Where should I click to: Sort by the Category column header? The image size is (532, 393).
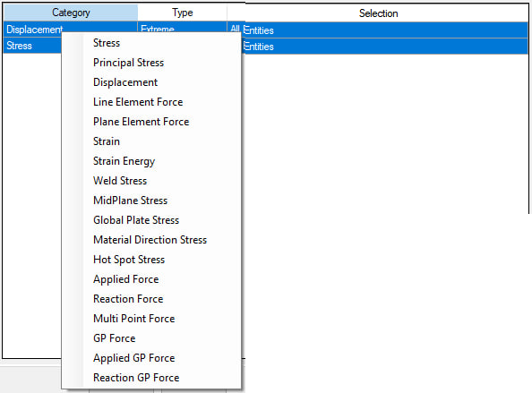coord(71,13)
